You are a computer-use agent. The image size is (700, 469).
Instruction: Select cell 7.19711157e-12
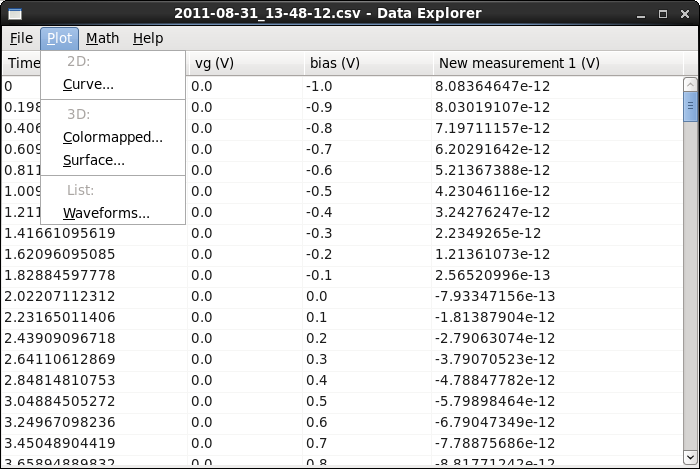[x=557, y=128]
